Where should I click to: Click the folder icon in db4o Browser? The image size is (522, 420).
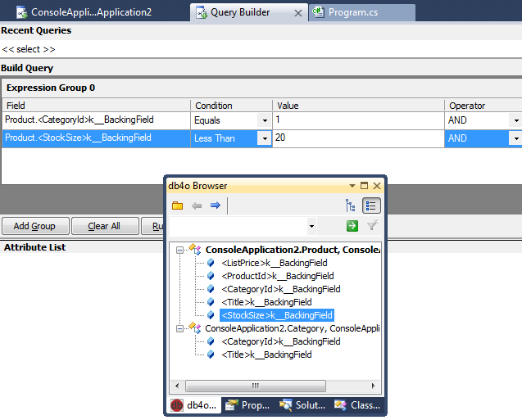pyautogui.click(x=177, y=205)
